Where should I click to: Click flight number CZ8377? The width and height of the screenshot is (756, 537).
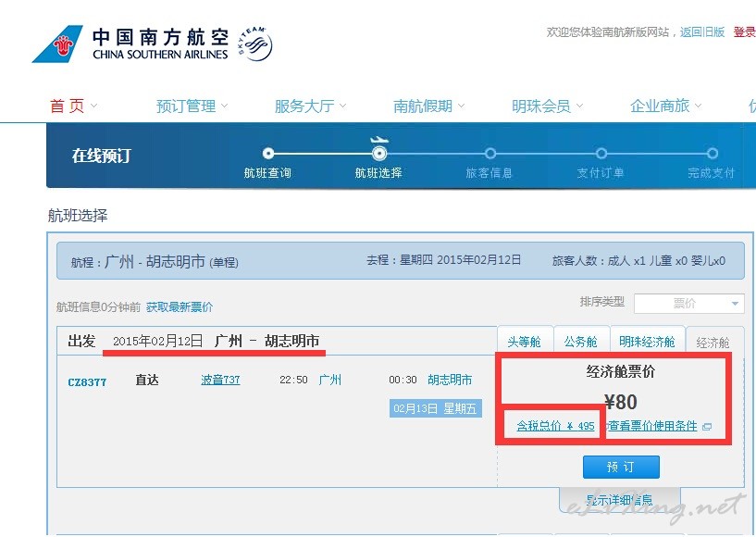tap(87, 382)
